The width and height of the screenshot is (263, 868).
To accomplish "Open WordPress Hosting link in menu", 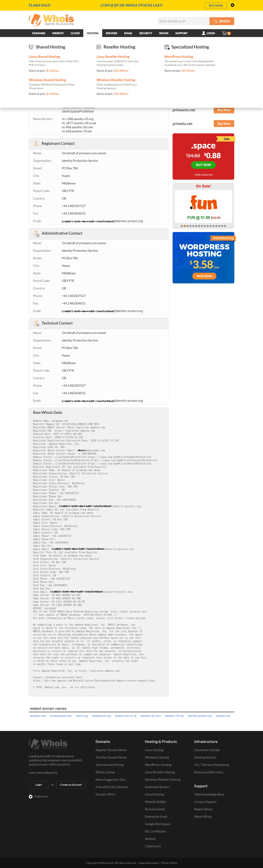I will [178, 57].
